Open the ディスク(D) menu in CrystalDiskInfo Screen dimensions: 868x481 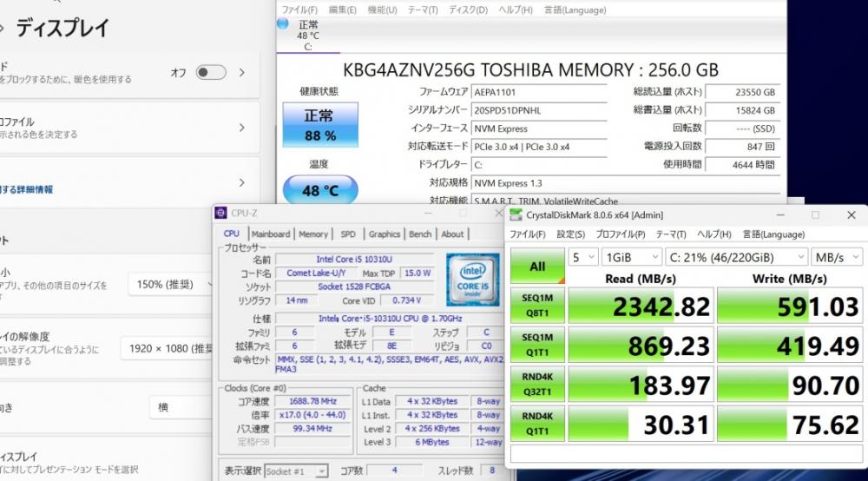tap(469, 10)
